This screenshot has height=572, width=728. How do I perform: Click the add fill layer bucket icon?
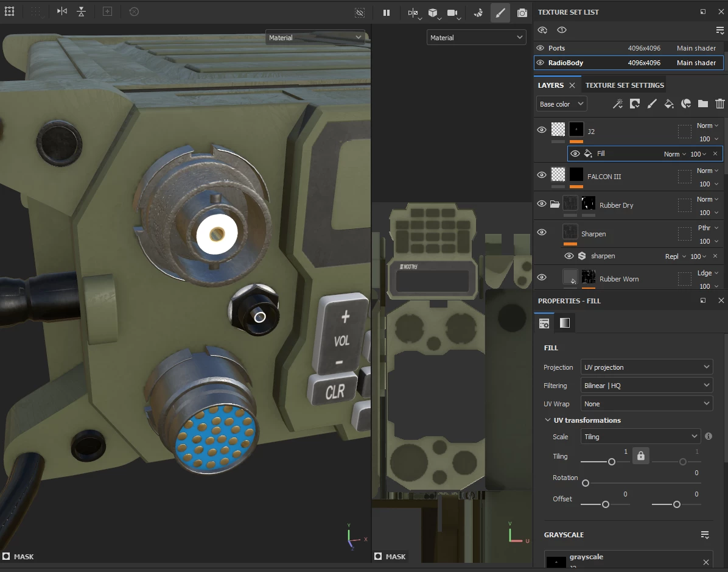(x=669, y=104)
